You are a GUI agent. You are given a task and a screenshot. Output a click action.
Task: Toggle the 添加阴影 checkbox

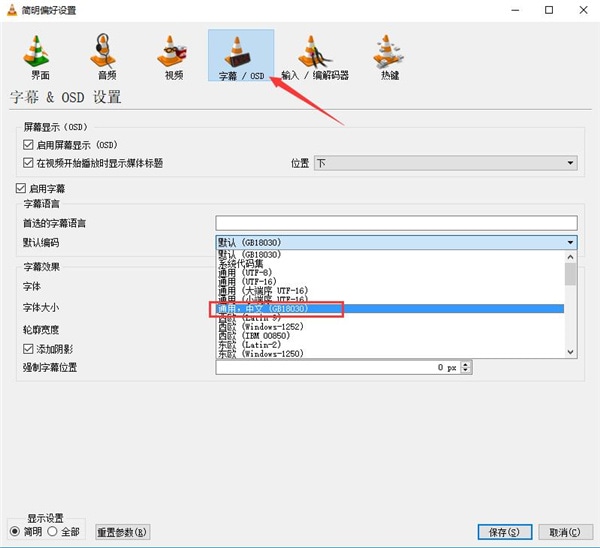28,349
